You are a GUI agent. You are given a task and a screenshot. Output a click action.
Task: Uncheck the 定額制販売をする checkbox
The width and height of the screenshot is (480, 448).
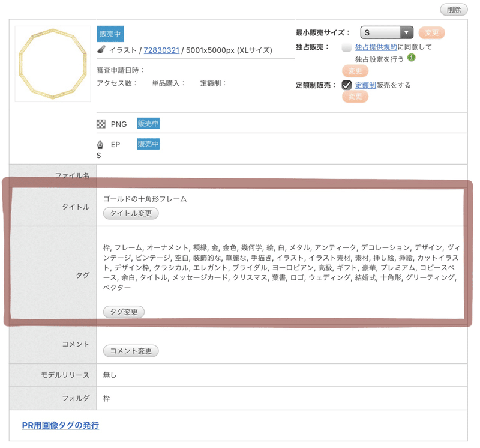click(x=347, y=85)
